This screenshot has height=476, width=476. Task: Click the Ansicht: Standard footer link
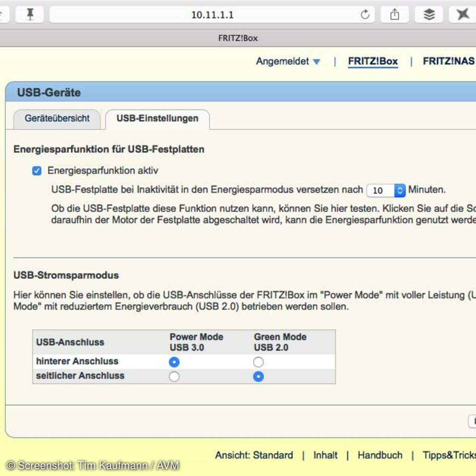click(x=254, y=455)
